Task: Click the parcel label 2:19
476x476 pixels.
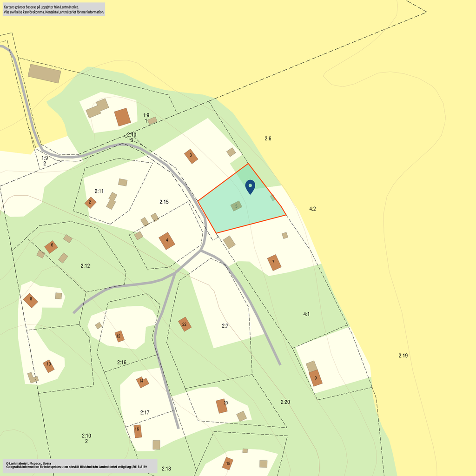Action: [x=403, y=356]
